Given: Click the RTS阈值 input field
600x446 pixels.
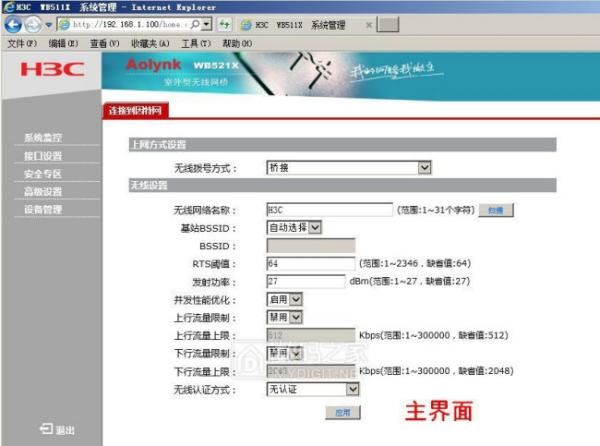Looking at the screenshot, I should point(309,263).
